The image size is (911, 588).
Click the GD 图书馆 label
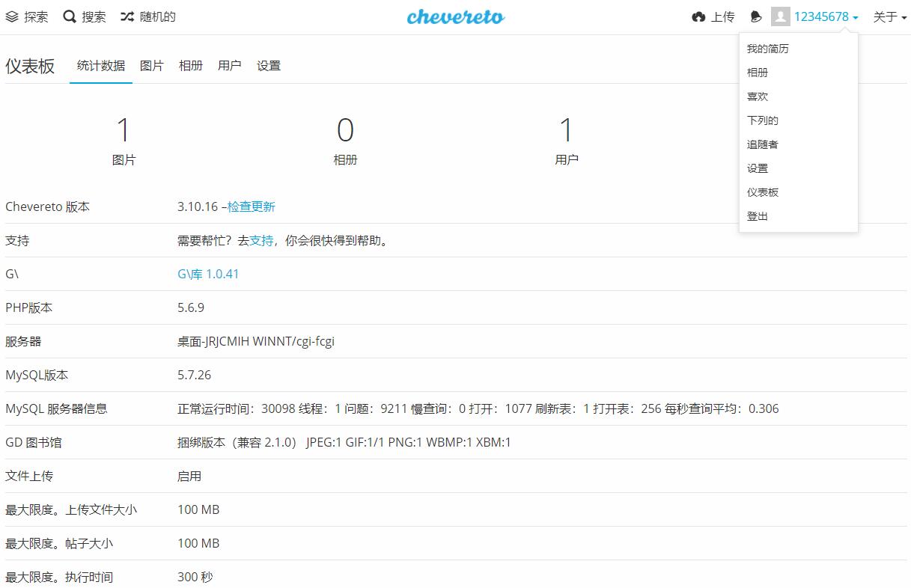[34, 442]
